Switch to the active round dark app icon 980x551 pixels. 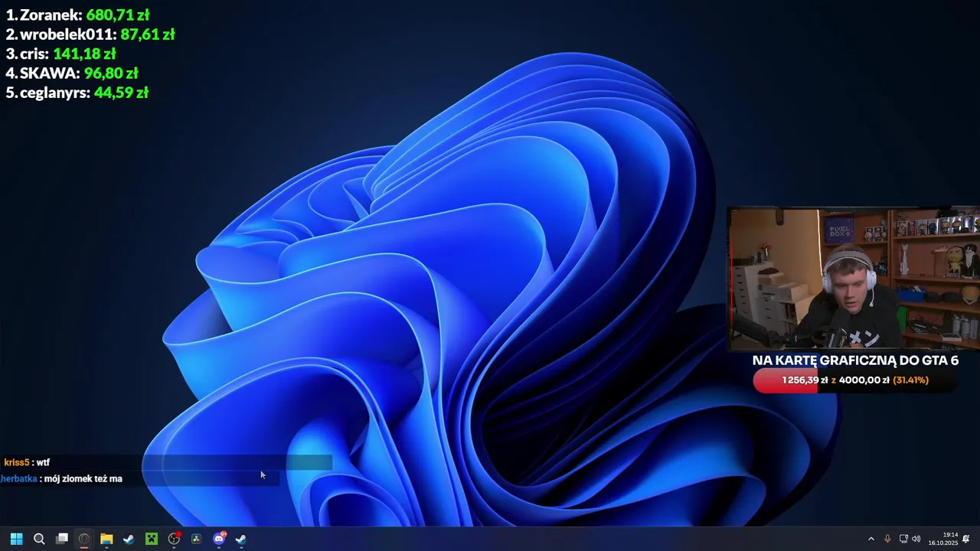pyautogui.click(x=84, y=539)
